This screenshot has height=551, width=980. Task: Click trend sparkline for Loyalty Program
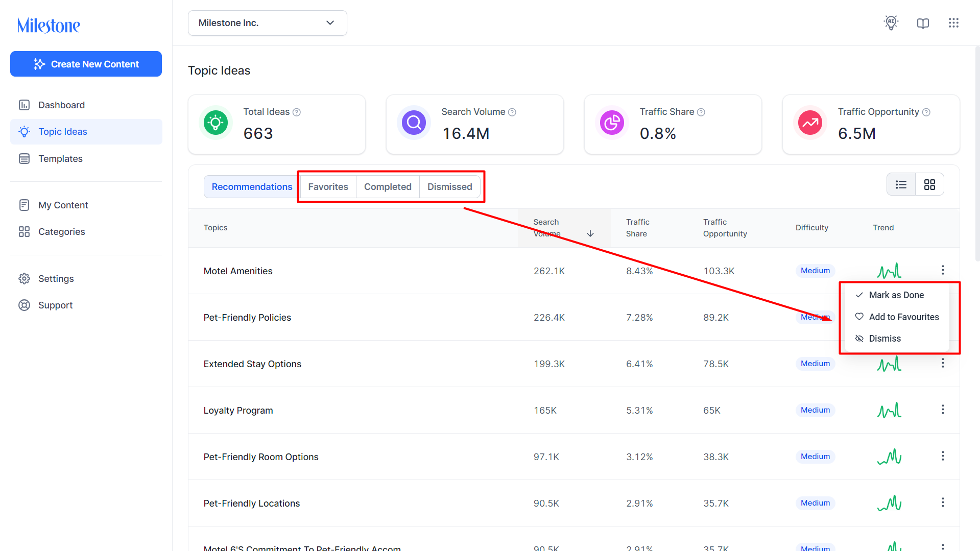(890, 410)
